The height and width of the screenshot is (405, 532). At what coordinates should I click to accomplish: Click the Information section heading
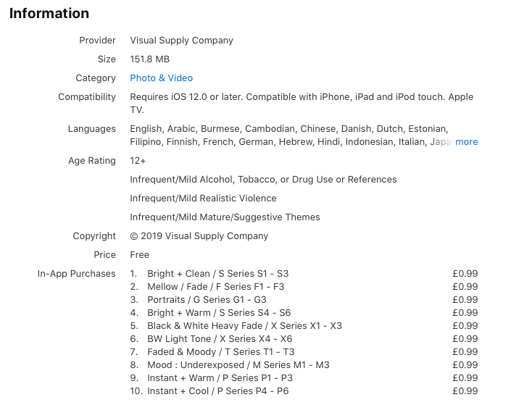49,14
